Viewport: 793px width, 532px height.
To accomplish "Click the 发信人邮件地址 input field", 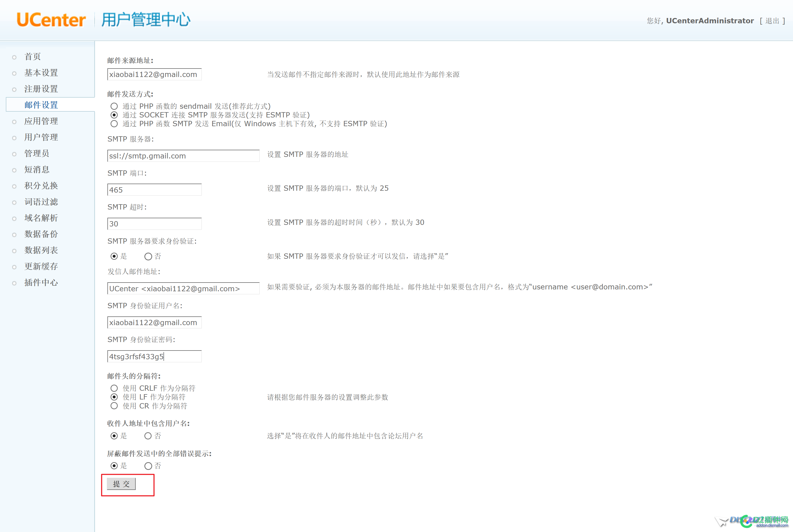I will click(184, 288).
